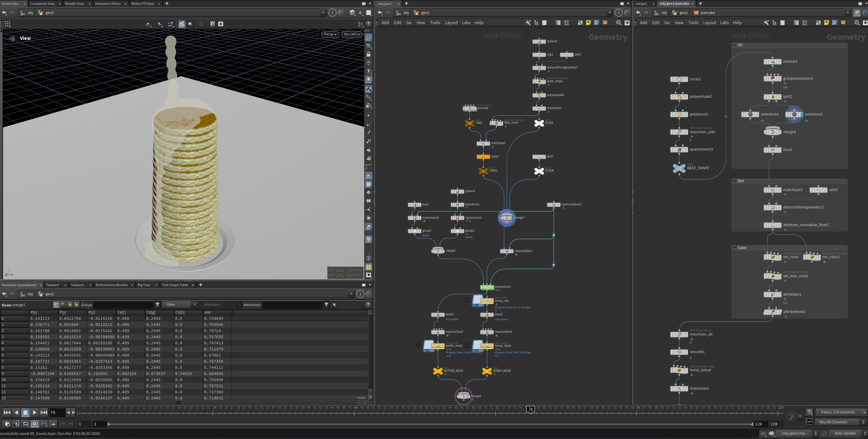868x439 pixels.
Task: Click the HONEY_MESH null node
Action: pos(486,371)
